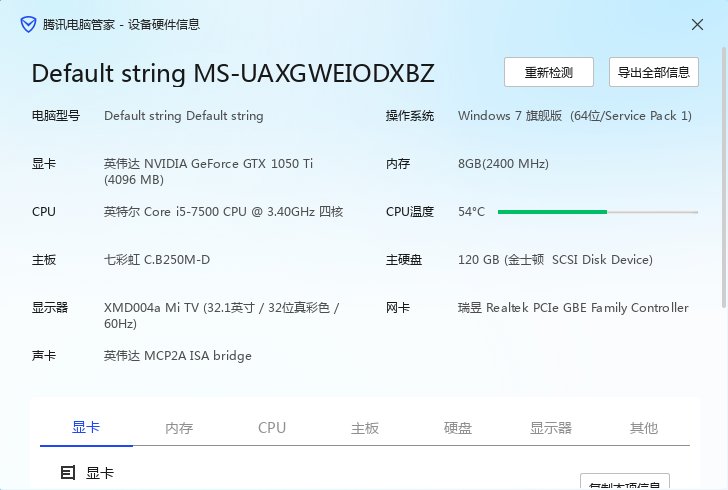The height and width of the screenshot is (490, 728).
Task: Click the Tencent PC Manager shield logo
Action: click(x=28, y=24)
